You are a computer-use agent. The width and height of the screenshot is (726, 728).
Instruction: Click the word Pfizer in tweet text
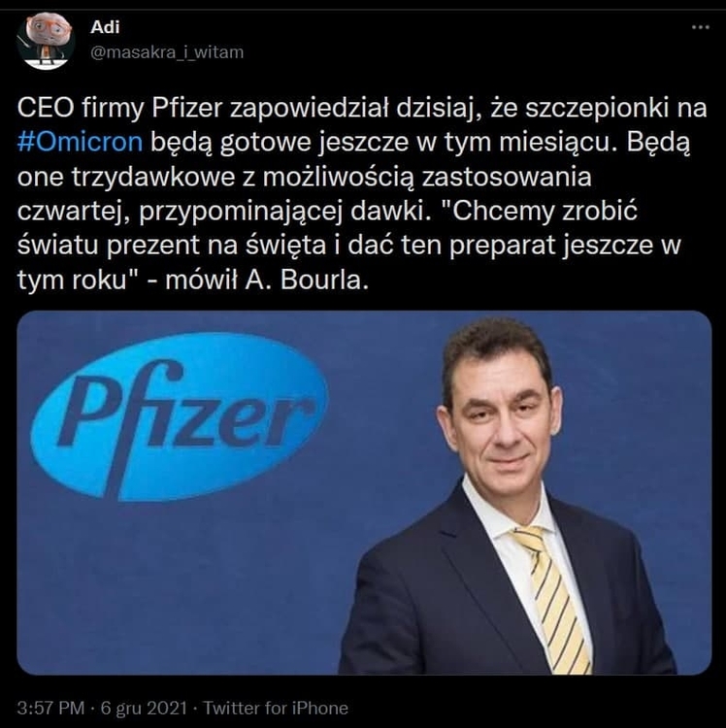click(x=187, y=108)
